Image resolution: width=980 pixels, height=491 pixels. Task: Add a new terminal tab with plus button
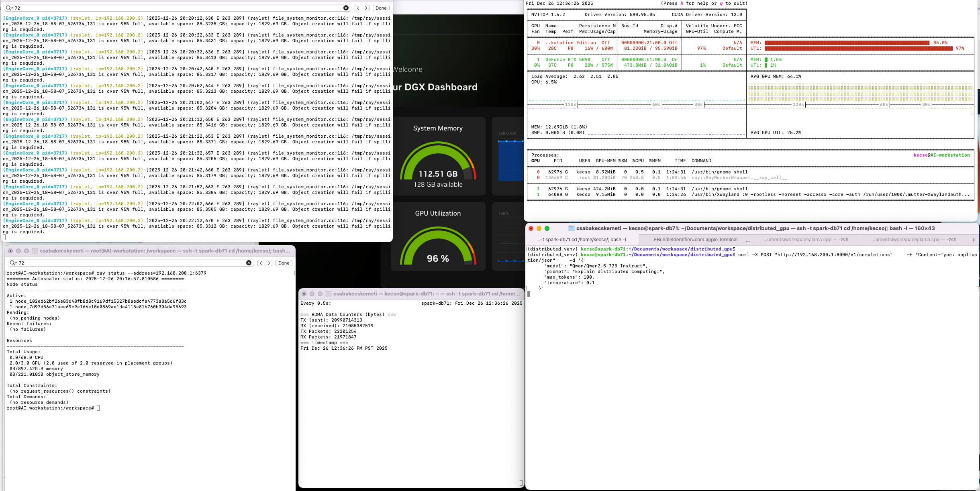coord(973,240)
